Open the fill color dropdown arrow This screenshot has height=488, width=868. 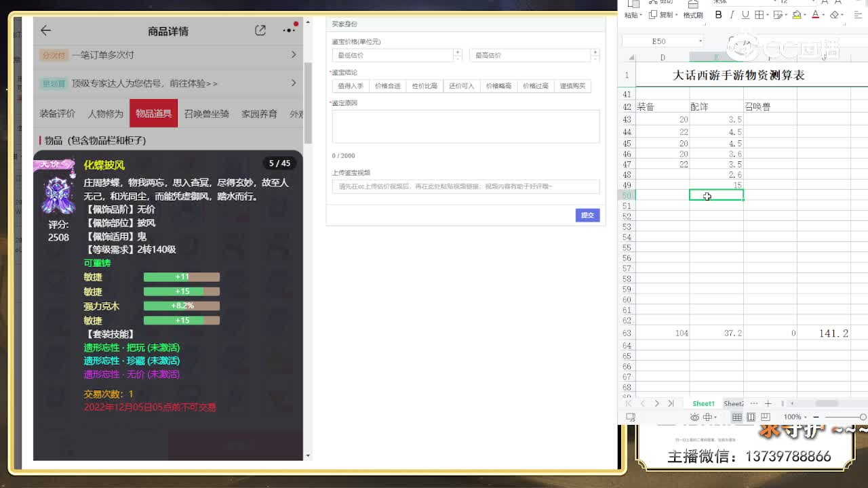(805, 15)
